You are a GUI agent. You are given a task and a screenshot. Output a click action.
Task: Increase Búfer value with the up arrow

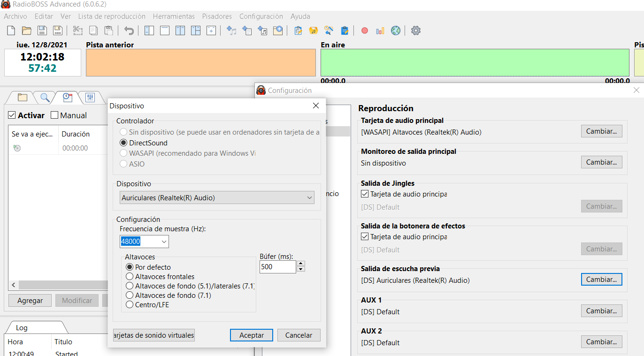pyautogui.click(x=301, y=264)
